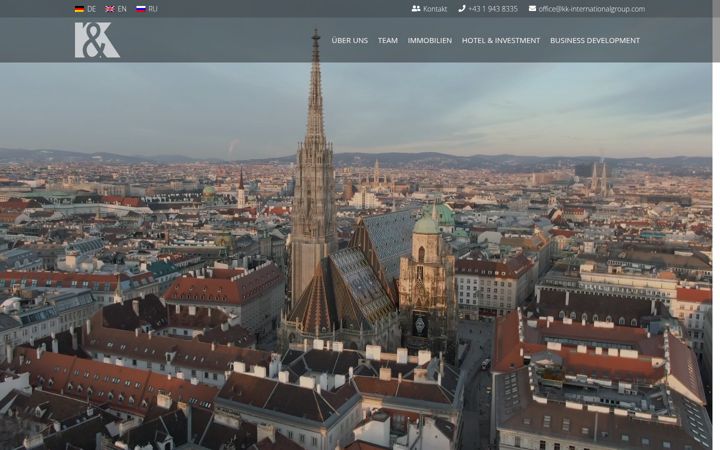The width and height of the screenshot is (720, 450).
Task: Switch language to EN
Action: pos(122,9)
